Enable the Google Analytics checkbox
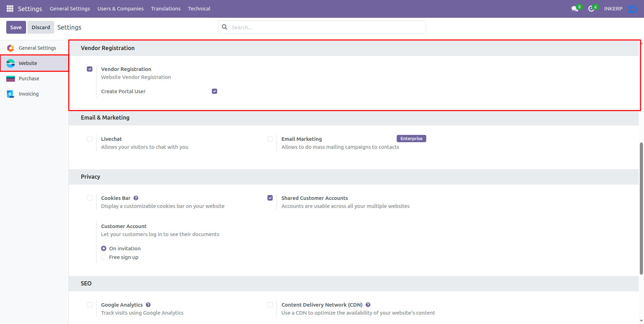Viewport: 644px width, 324px height. point(90,305)
